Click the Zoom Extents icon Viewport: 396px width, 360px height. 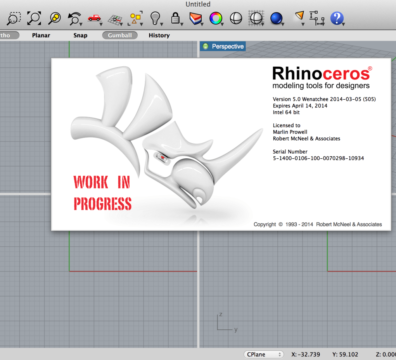click(34, 18)
